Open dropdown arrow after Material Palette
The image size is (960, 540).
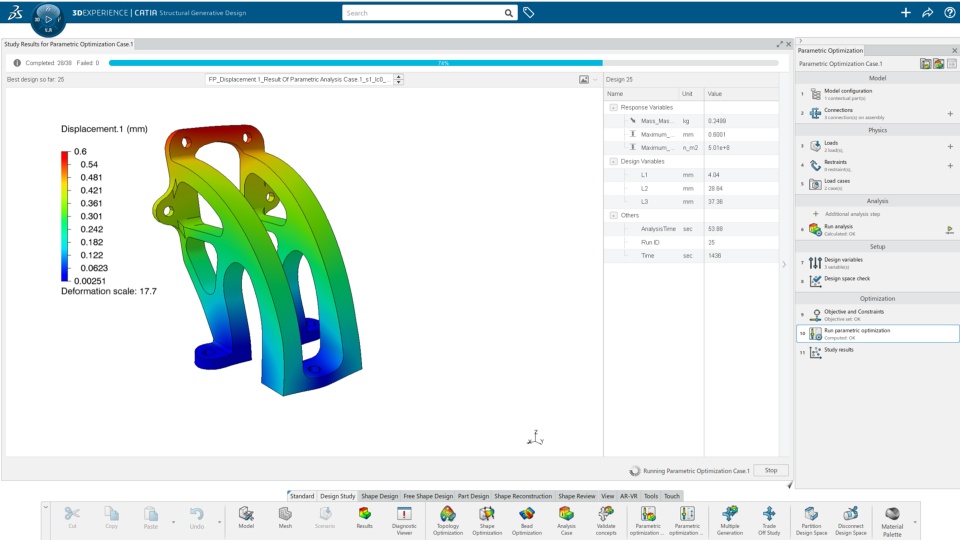tap(915, 522)
